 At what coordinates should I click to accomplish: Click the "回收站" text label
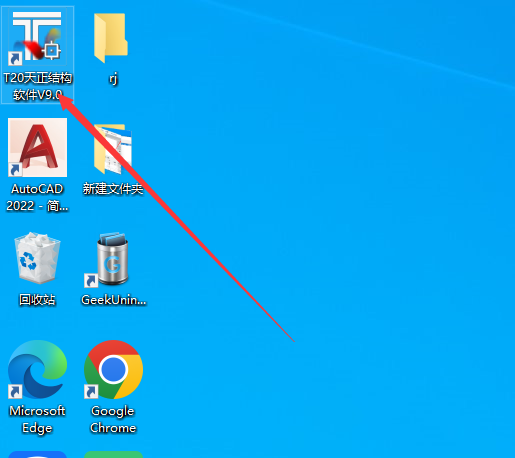37,300
